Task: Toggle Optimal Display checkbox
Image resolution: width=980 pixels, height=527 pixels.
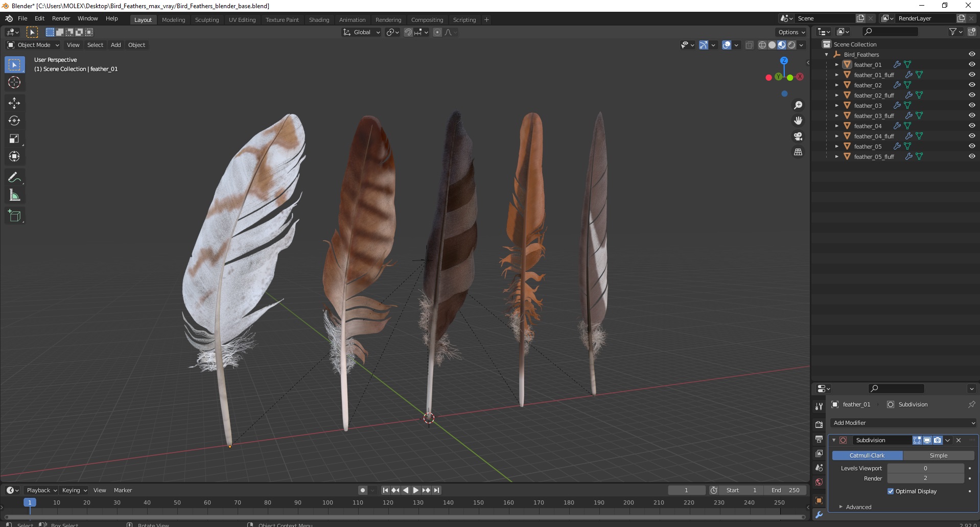Action: 891,491
